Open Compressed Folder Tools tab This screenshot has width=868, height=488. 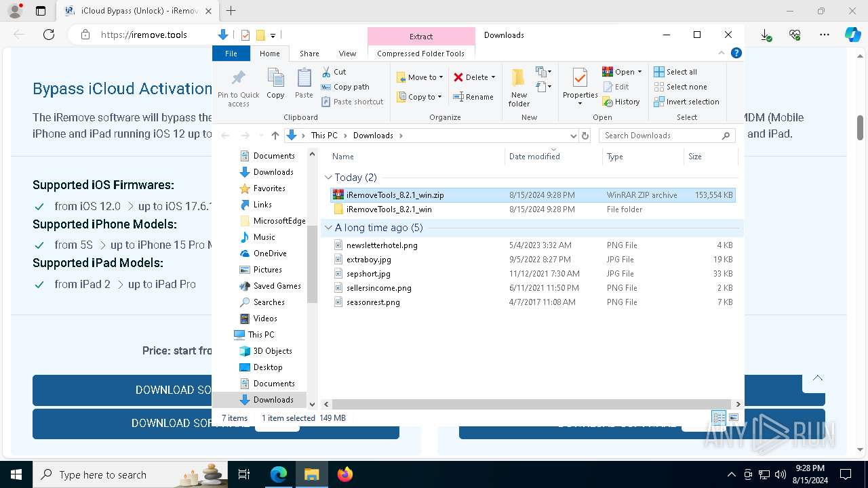(x=421, y=54)
